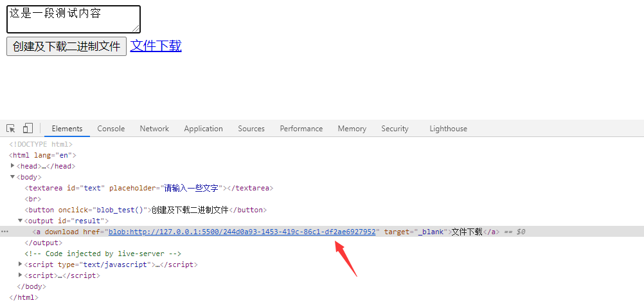Expand the last collapsed script node

click(21, 275)
